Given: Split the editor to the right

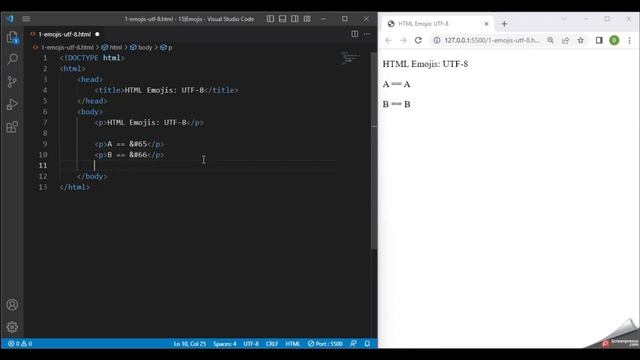Looking at the screenshot, I should click(x=355, y=34).
